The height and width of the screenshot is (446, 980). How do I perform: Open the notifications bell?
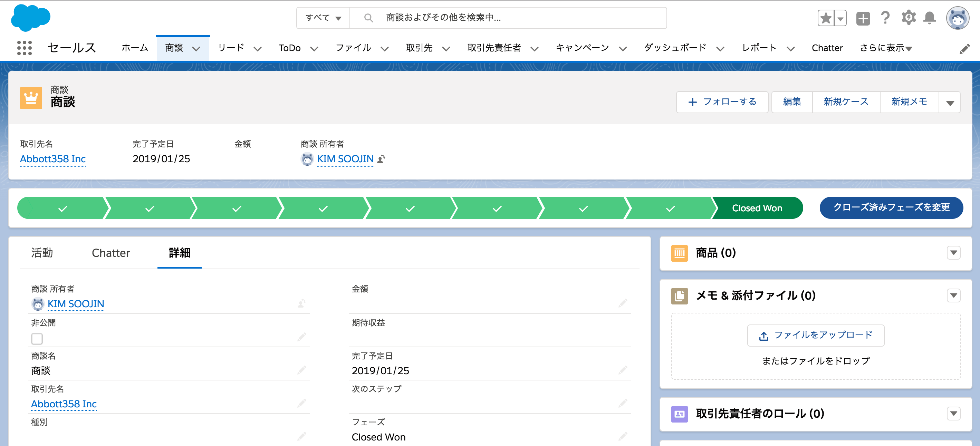929,18
